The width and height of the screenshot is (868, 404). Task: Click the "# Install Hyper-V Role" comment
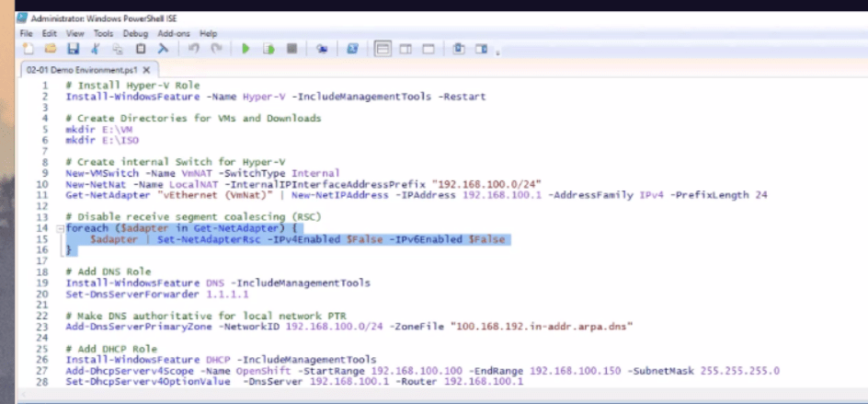pyautogui.click(x=132, y=86)
